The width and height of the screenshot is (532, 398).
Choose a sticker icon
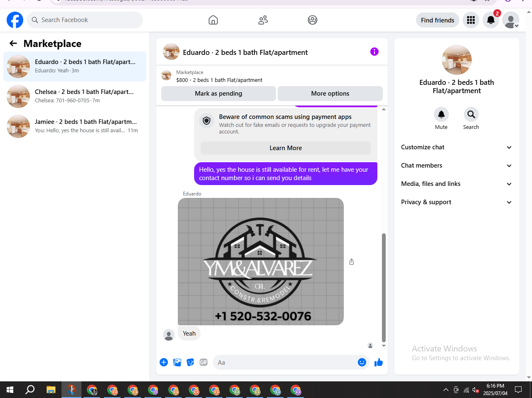tap(190, 362)
